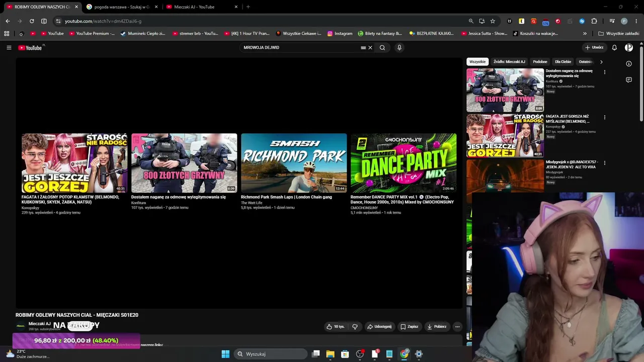Screen dimensions: 644x362
Task: Select the Wszystkie filter chip
Action: [477, 62]
